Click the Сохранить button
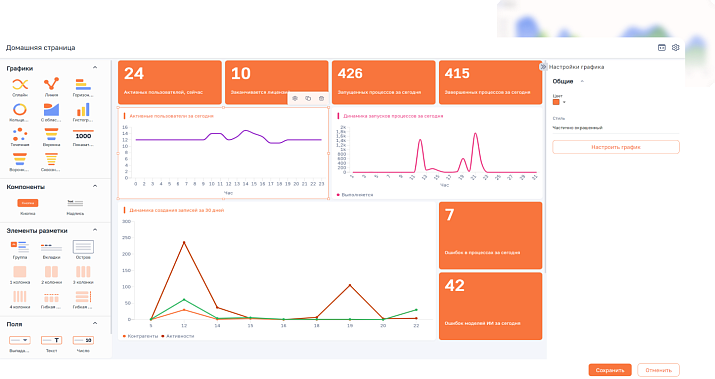This screenshot has width=715, height=379. [x=610, y=370]
